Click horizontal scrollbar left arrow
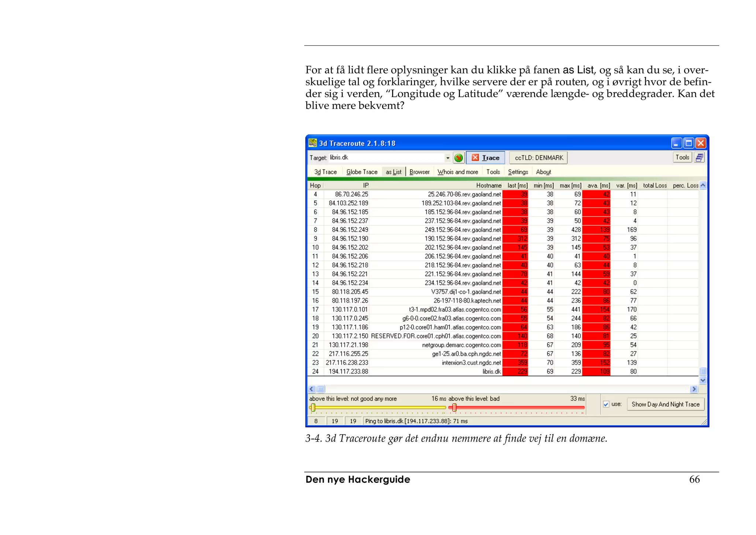Viewport: 756px width, 535px height. 312,389
